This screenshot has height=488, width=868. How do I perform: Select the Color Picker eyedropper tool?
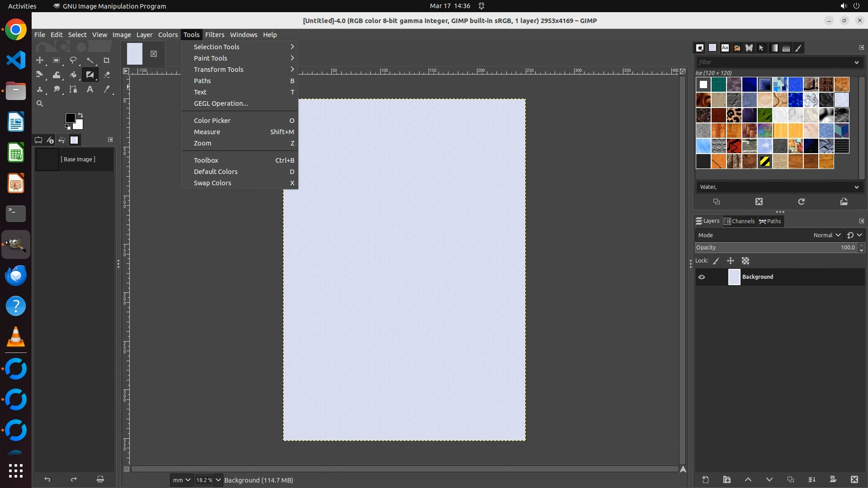point(107,89)
